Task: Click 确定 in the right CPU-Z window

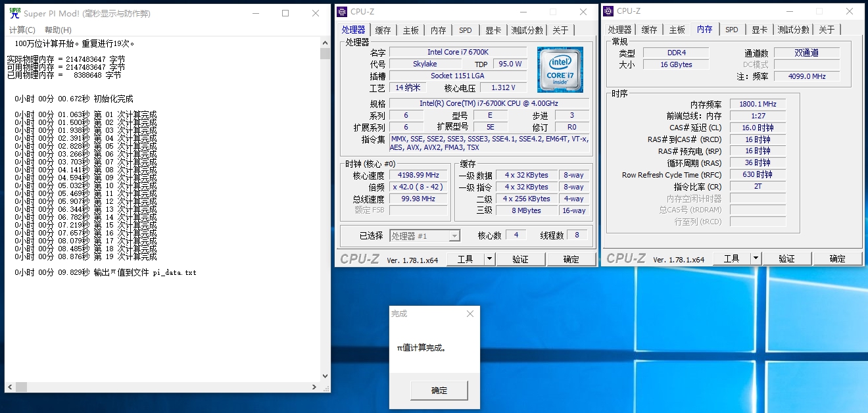Action: 838,258
